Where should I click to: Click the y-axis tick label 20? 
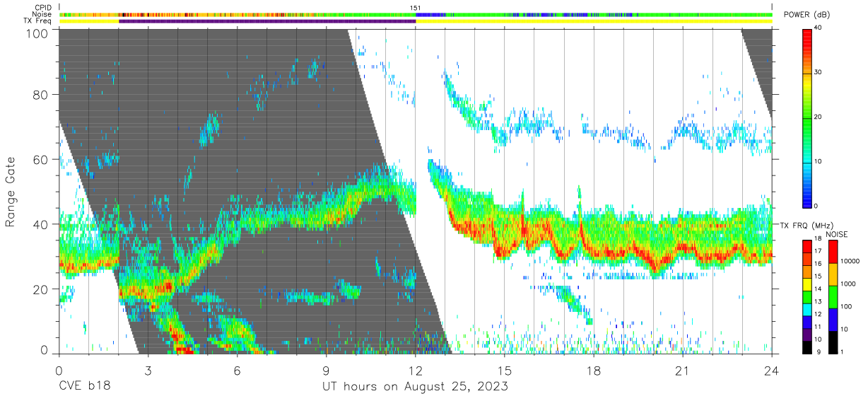[x=40, y=289]
